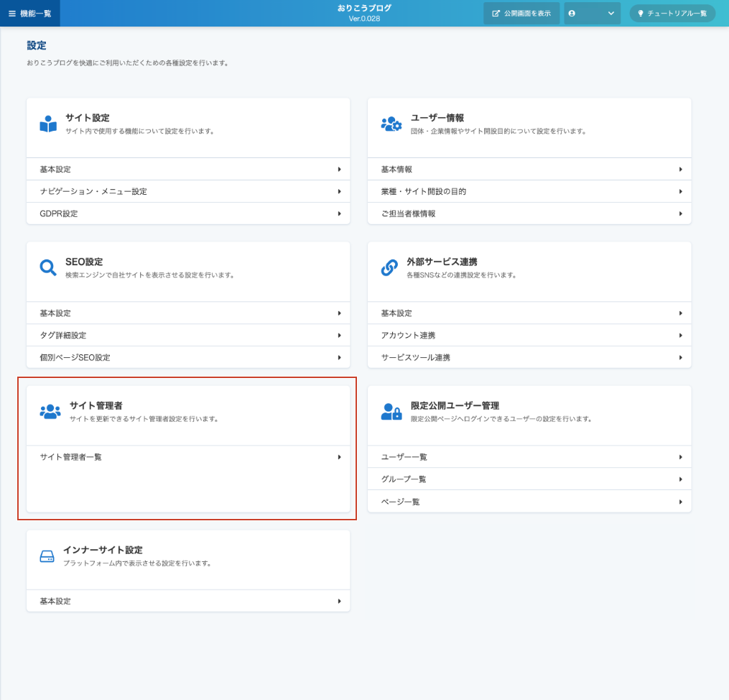Click the drive icon for インナーサイト設定

pos(47,557)
